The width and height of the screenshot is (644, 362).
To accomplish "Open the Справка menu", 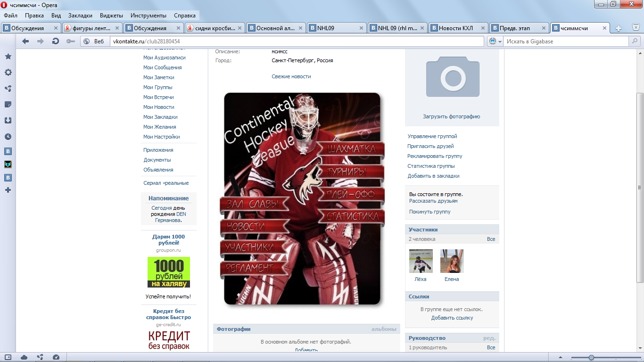I will click(x=185, y=16).
